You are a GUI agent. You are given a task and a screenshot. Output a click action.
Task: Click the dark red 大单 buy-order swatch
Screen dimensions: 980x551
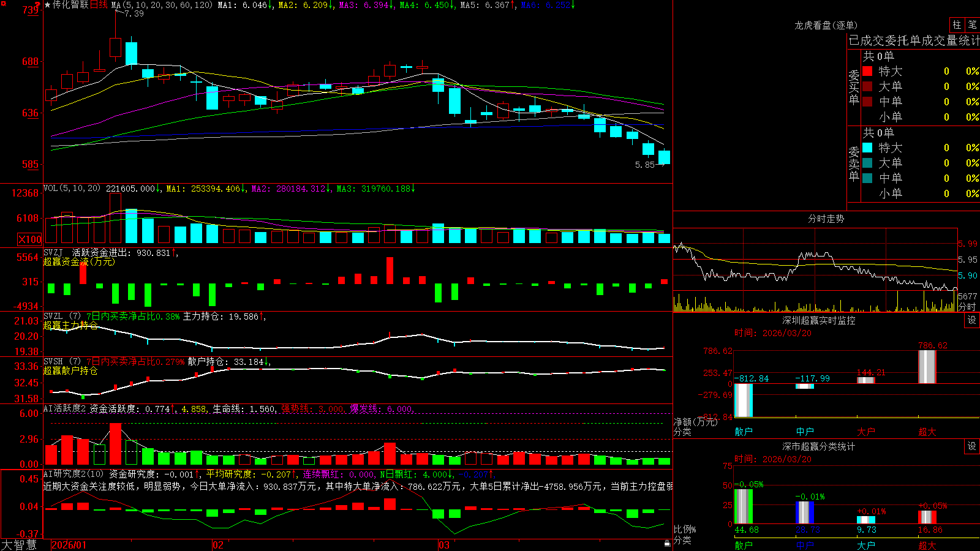(x=867, y=86)
